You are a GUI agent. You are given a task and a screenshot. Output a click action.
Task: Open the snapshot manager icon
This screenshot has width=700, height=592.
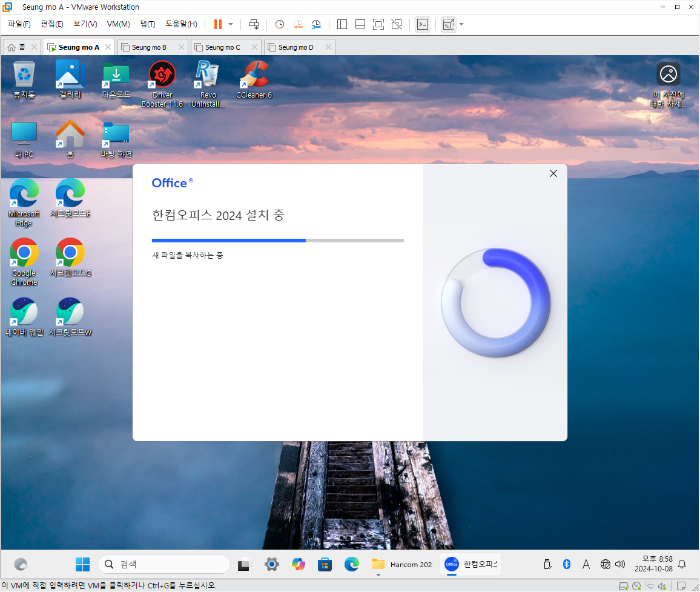coord(316,24)
